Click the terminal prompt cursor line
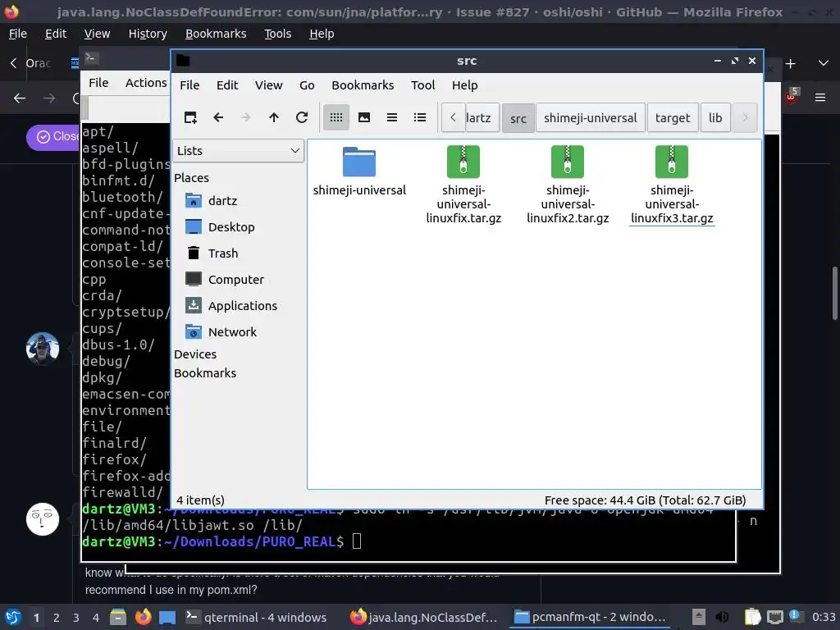 tap(357, 541)
